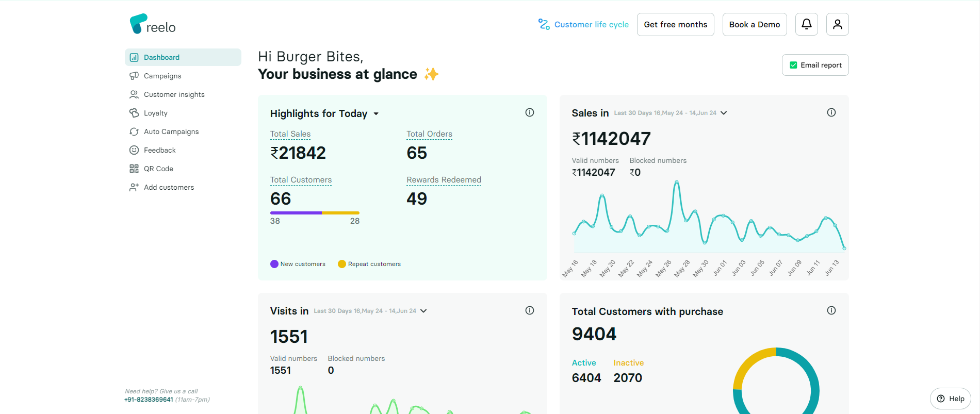Click the Book a Demo button
The width and height of the screenshot is (980, 414).
[x=754, y=24]
